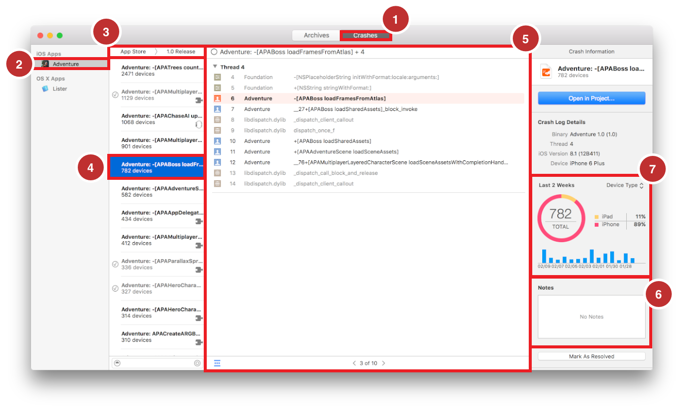
Task: Click the left filter icon below crash list
Action: coord(117,363)
